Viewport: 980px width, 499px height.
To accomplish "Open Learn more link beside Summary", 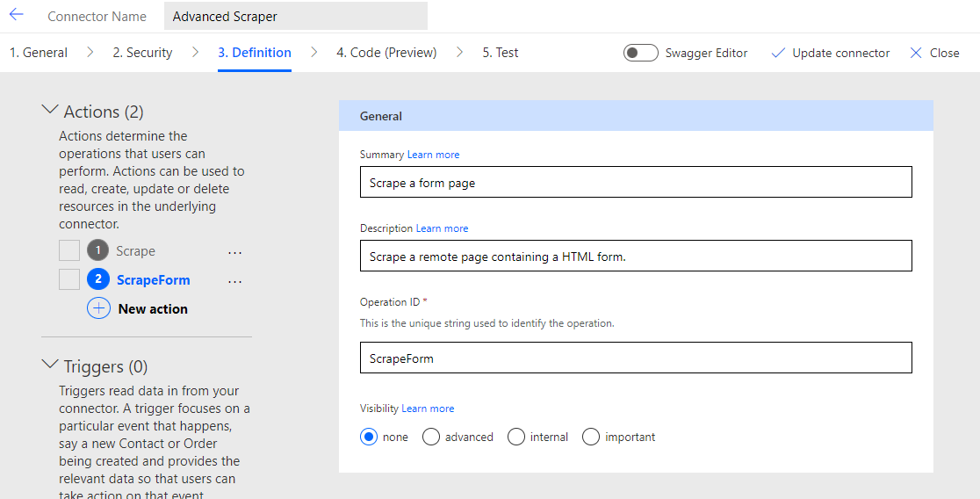I will point(433,155).
